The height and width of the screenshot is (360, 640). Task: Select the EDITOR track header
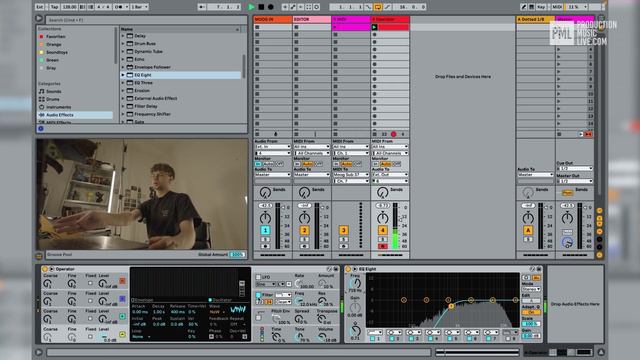click(311, 19)
